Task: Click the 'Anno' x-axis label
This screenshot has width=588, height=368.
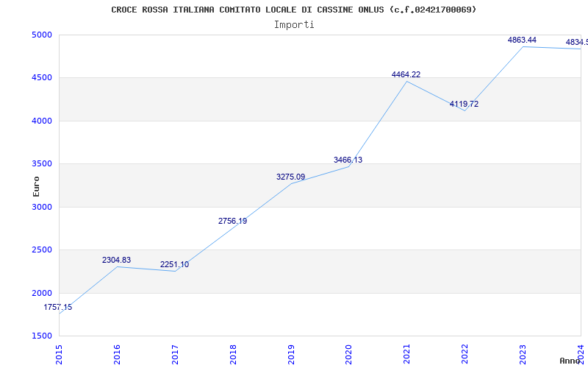Action: (x=570, y=361)
